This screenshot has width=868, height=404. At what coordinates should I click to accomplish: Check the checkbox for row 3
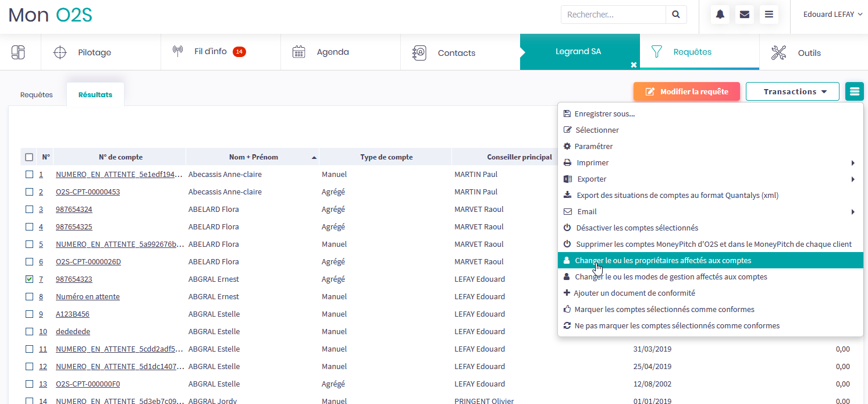coord(29,210)
